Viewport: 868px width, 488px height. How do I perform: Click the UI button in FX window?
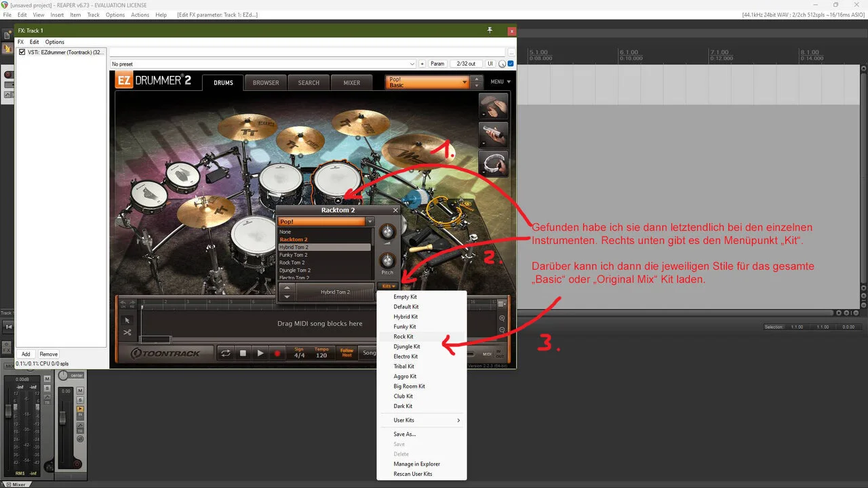click(490, 64)
